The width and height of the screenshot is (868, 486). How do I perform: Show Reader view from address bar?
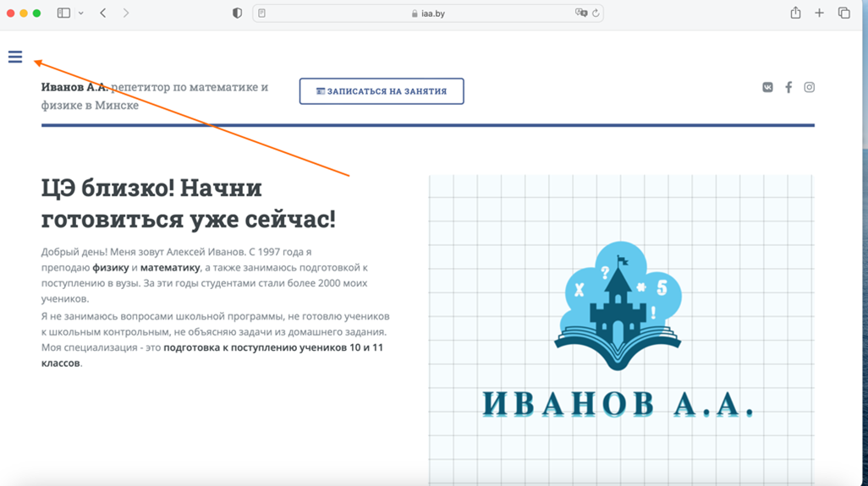[262, 14]
